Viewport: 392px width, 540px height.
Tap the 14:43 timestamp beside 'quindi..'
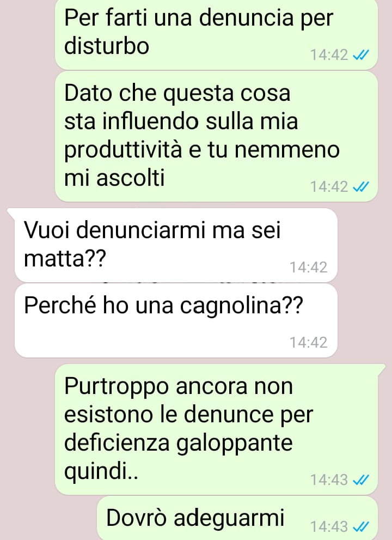329,480
